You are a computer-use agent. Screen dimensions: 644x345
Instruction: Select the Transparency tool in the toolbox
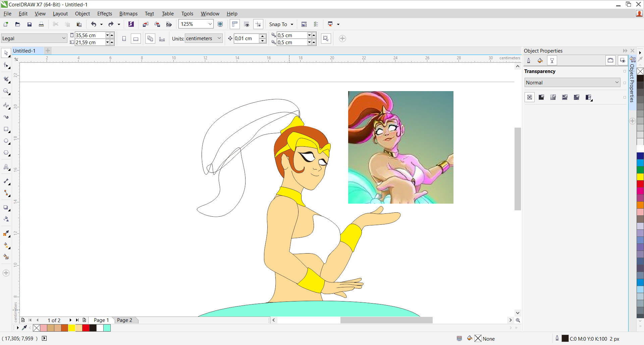click(x=6, y=219)
